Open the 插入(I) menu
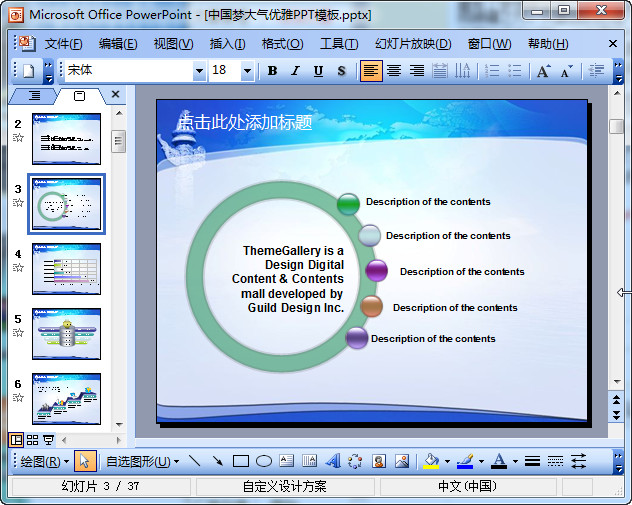Viewport: 632px width, 505px height. pyautogui.click(x=227, y=44)
